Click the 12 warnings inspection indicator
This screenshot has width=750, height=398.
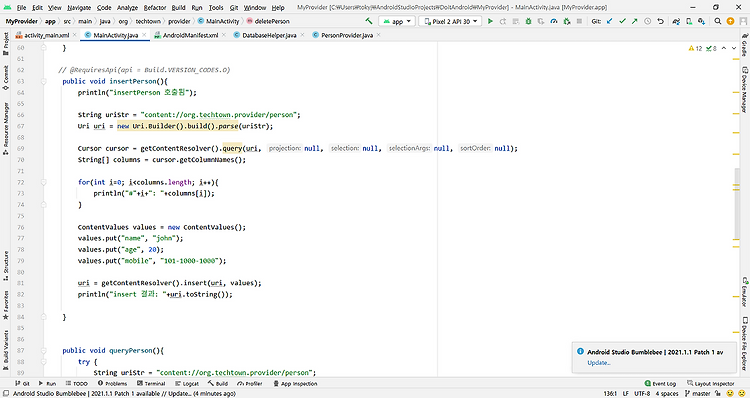(x=695, y=48)
